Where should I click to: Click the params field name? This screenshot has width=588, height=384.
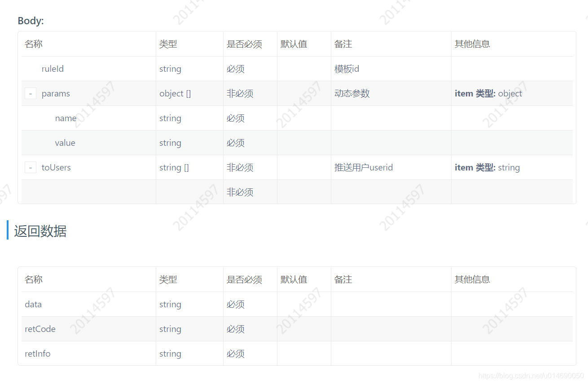point(56,93)
